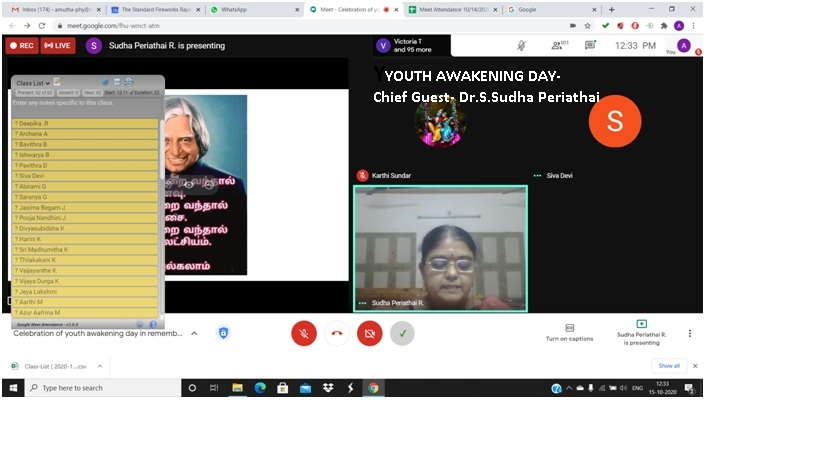Switch to WhatsApp tab
Viewport: 819px width, 460px height.
tap(254, 9)
